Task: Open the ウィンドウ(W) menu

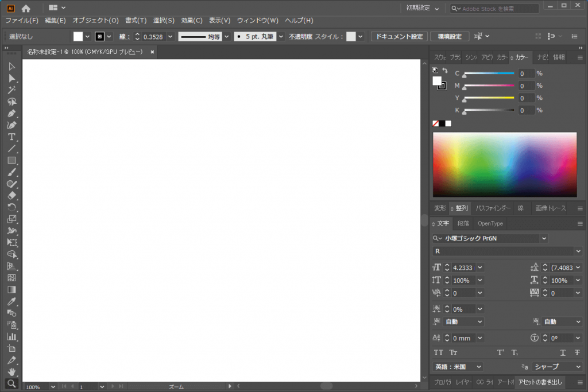Action: coord(258,20)
